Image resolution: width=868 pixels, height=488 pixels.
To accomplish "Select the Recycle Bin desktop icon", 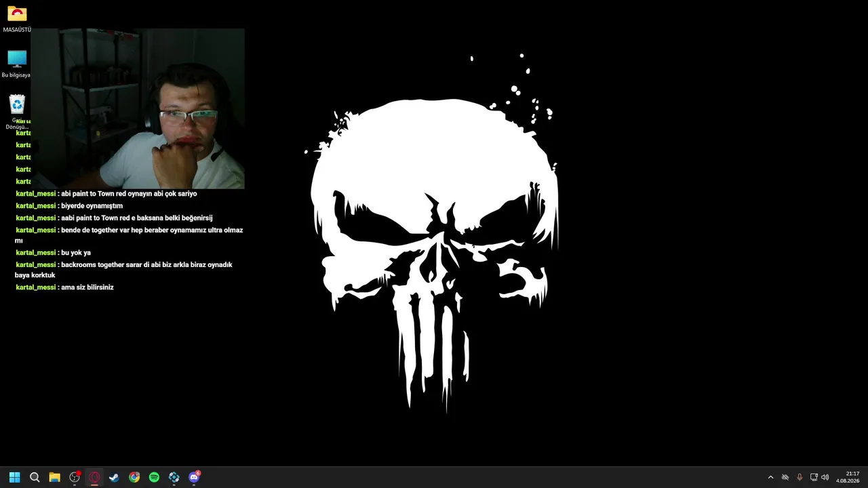I will (16, 112).
